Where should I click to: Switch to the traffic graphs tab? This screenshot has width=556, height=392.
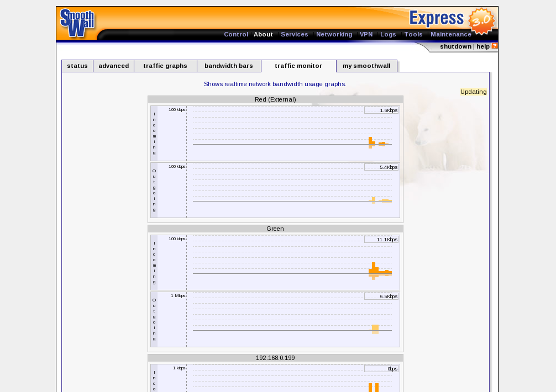coord(165,66)
